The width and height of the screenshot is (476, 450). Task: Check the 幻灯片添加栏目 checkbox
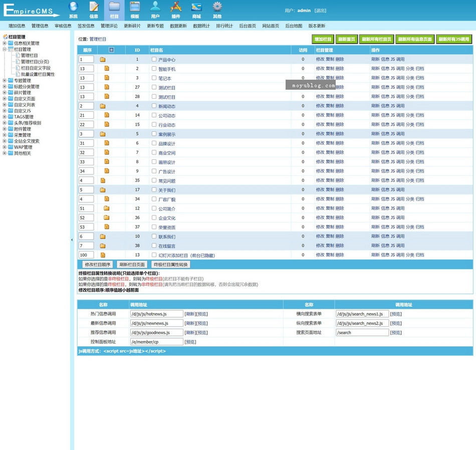coord(154,255)
